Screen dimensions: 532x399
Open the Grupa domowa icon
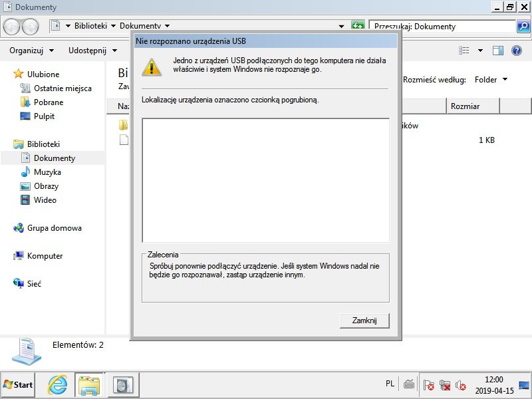tap(19, 228)
